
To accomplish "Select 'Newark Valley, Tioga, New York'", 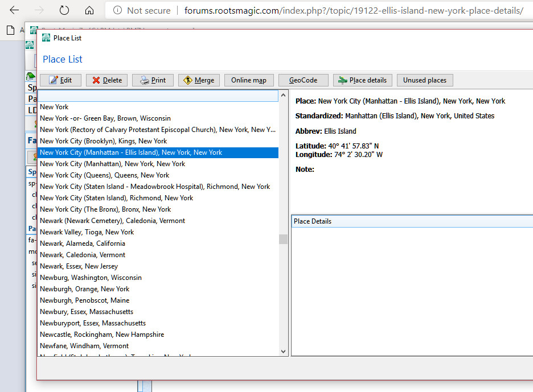I will (x=158, y=232).
